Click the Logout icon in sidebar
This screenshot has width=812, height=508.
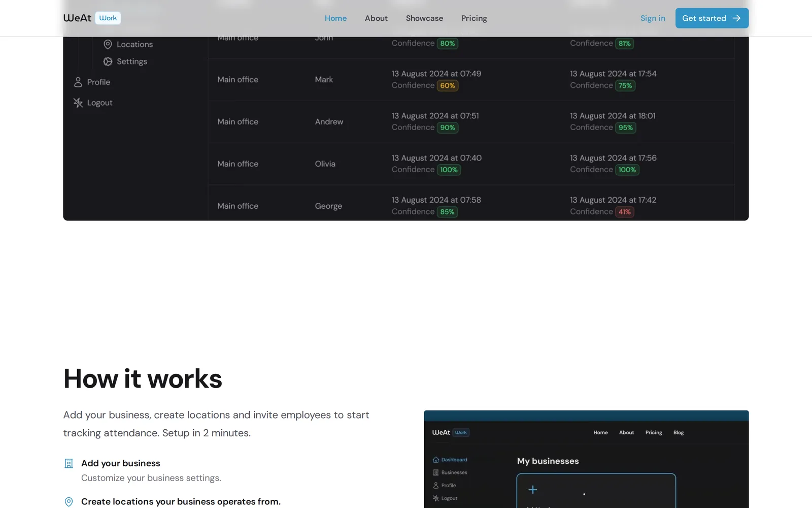click(x=78, y=103)
